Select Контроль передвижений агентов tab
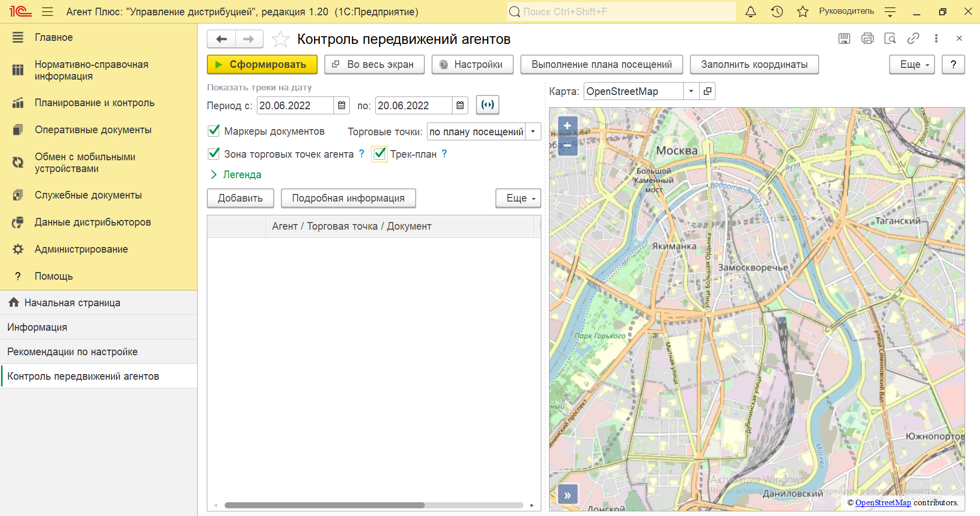Viewport: 980px width, 516px height. click(x=99, y=376)
